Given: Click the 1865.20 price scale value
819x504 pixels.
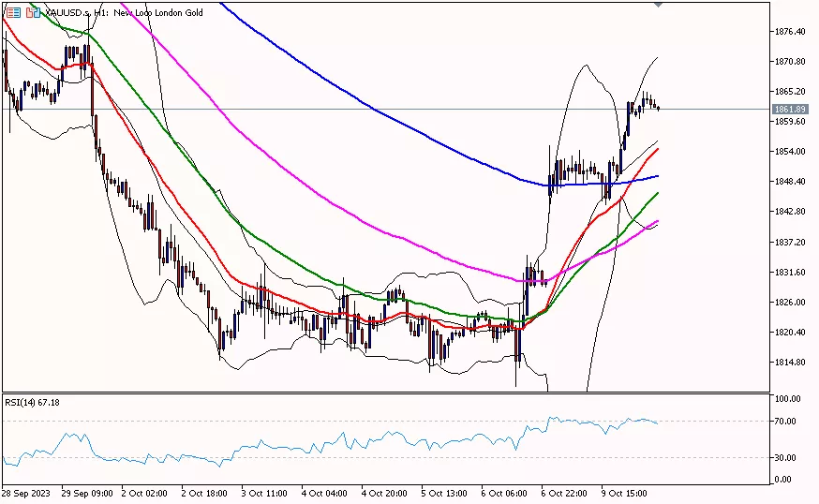Looking at the screenshot, I should (790, 92).
